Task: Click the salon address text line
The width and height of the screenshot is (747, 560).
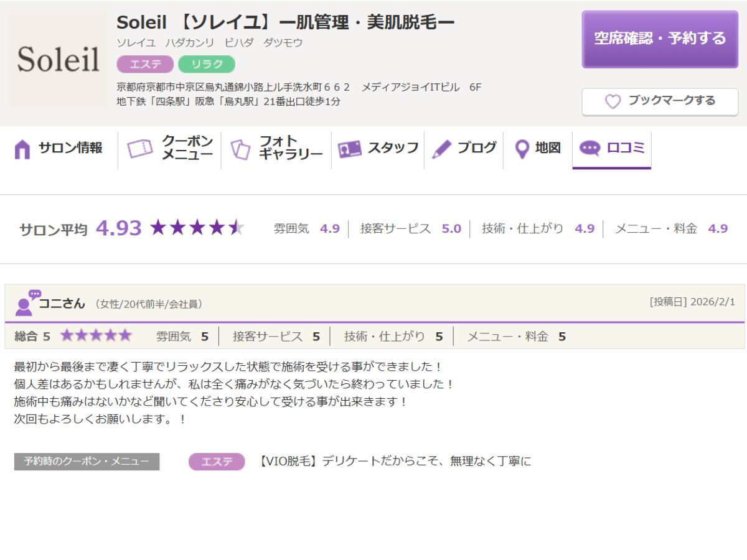Action: coord(299,87)
